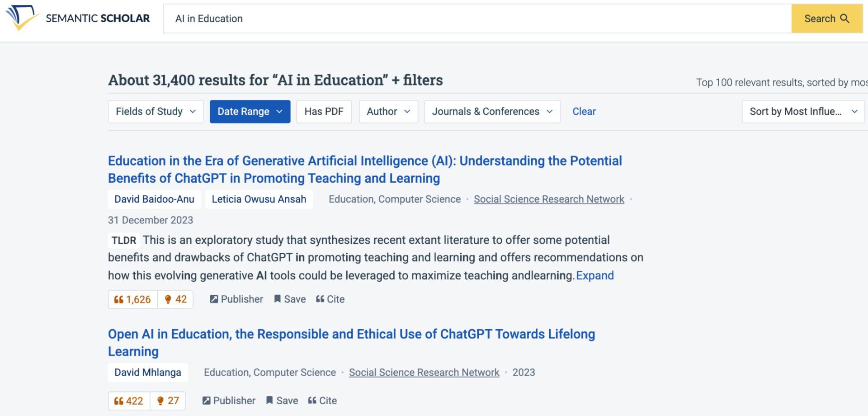
Task: Expand the TLDR summary text
Action: pos(594,276)
